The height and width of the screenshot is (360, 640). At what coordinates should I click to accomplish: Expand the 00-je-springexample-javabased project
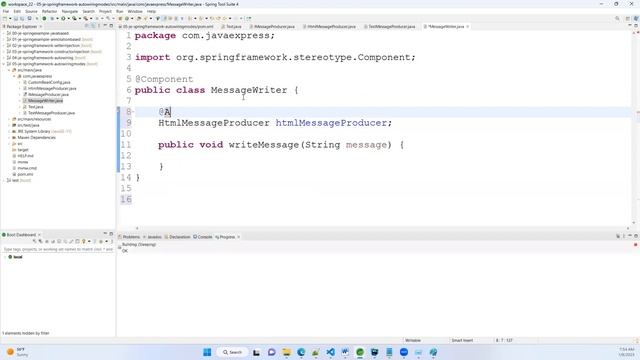(x=4, y=33)
